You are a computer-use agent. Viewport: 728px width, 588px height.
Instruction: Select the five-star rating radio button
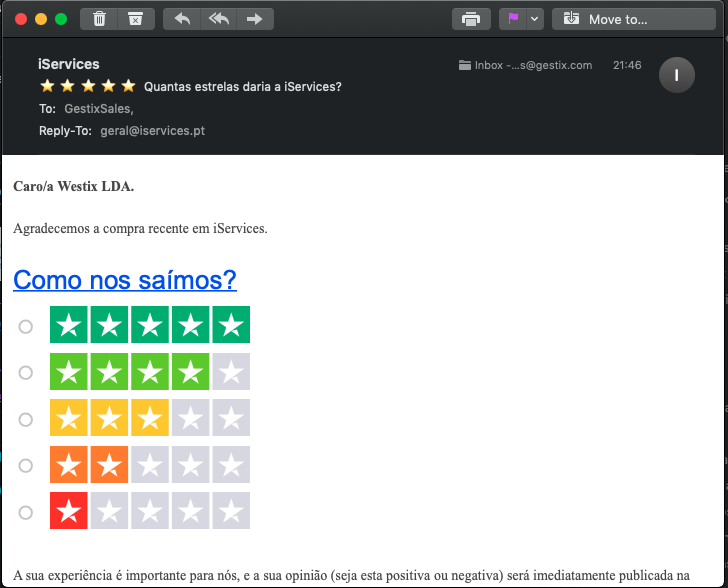pos(26,326)
